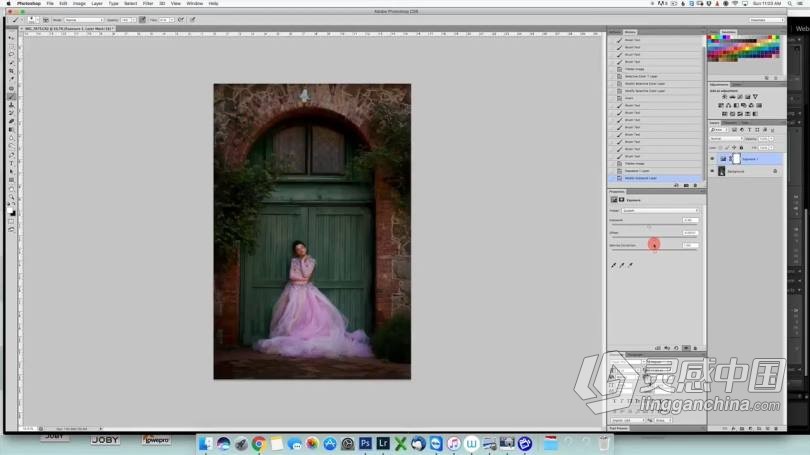The height and width of the screenshot is (455, 810).
Task: Open the Exposure Preset dropdown
Action: 660,211
